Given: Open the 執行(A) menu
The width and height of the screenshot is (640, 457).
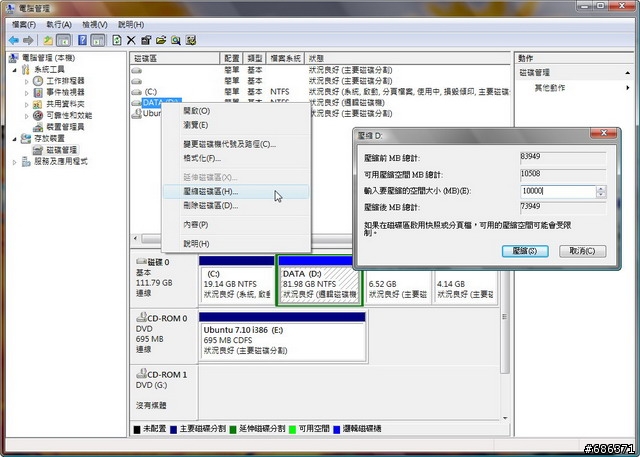Looking at the screenshot, I should point(59,24).
